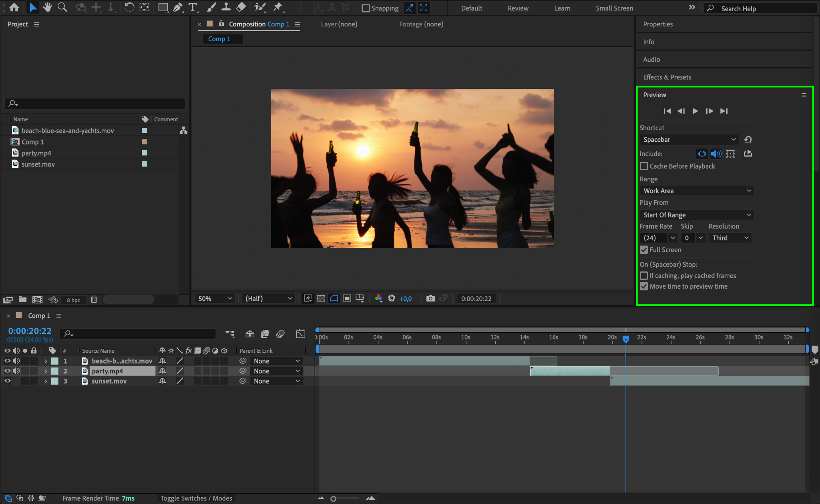Select the Zoom tool
The height and width of the screenshot is (504, 820).
click(62, 7)
